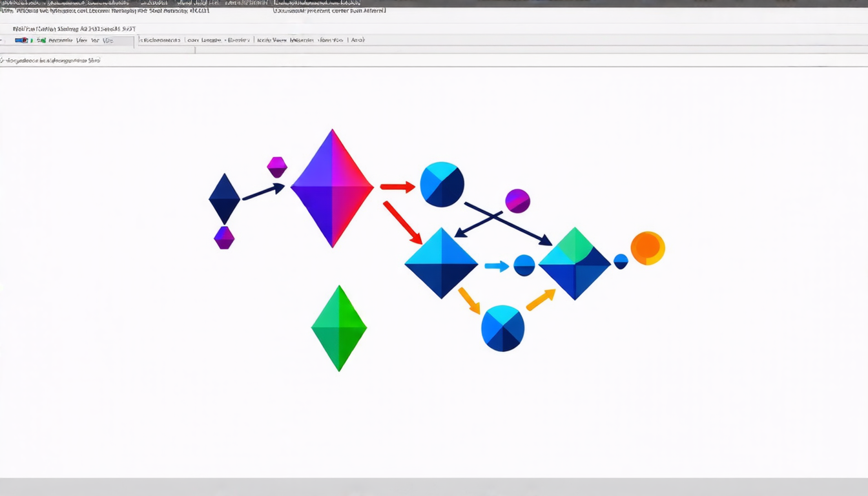Select the navy arrow leaving the navy diamond
This screenshot has height=496, width=868.
pos(263,192)
